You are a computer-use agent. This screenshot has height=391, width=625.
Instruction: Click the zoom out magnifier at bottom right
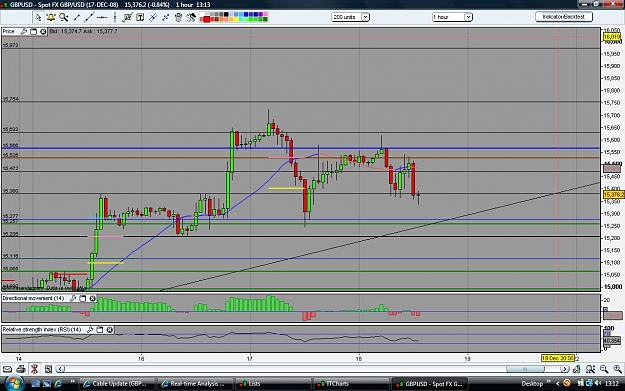coord(604,369)
